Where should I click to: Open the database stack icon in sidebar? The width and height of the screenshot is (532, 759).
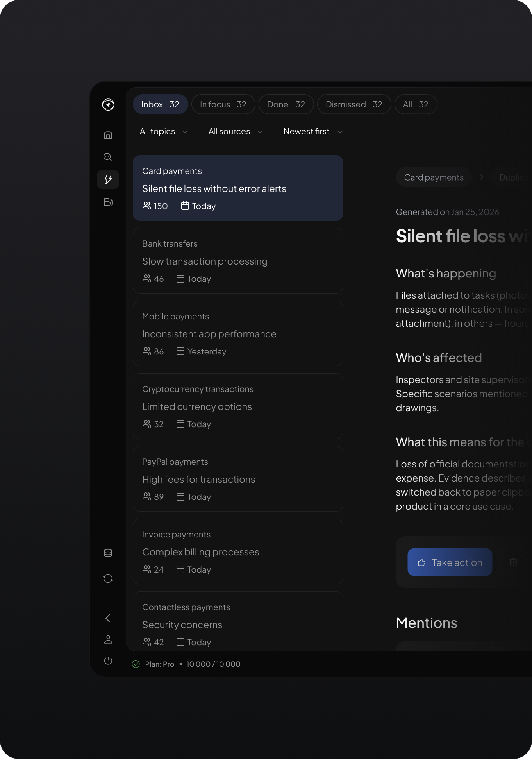click(x=108, y=553)
